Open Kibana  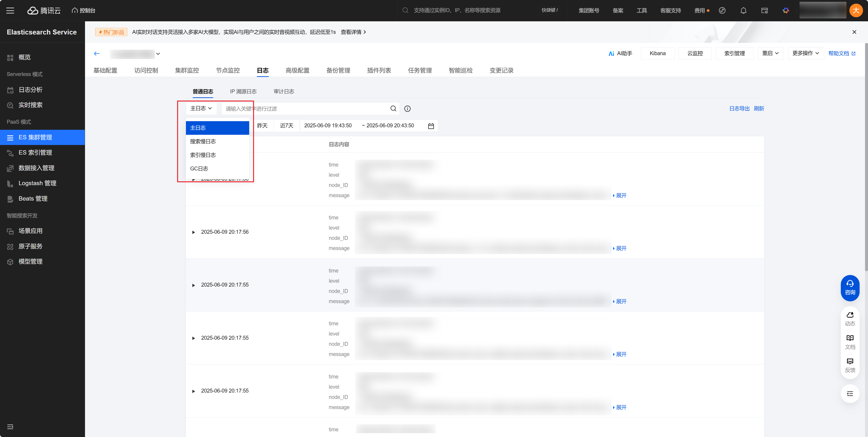657,54
